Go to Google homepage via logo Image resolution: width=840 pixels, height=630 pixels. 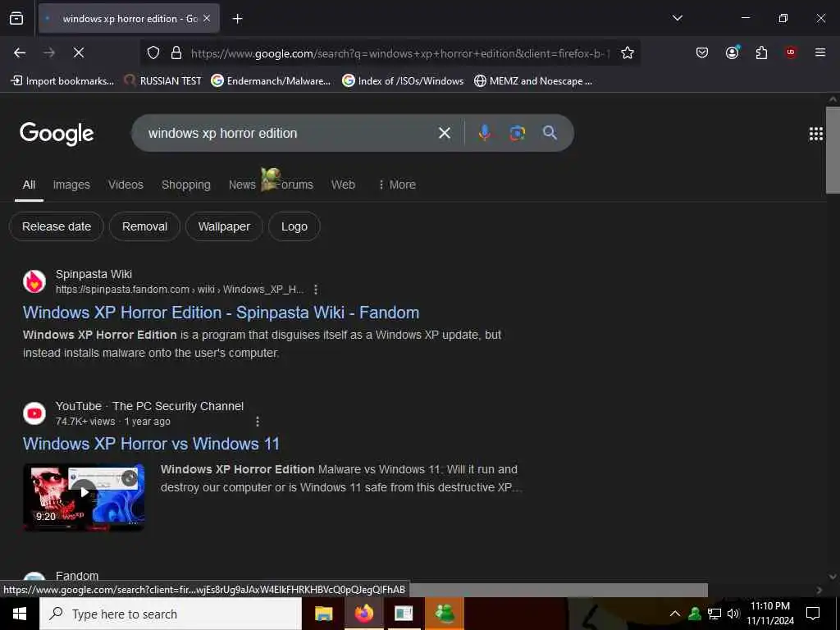(x=57, y=134)
